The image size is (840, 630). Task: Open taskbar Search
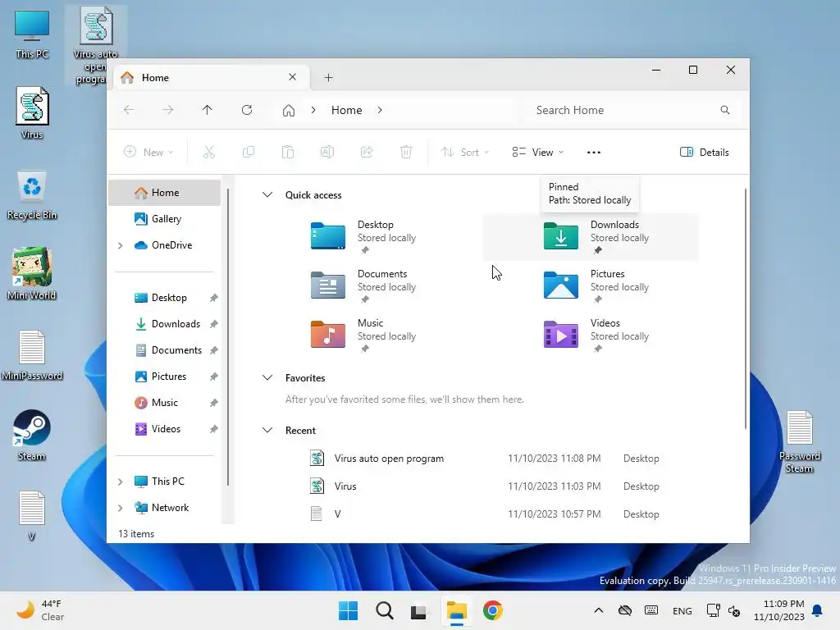(x=384, y=610)
